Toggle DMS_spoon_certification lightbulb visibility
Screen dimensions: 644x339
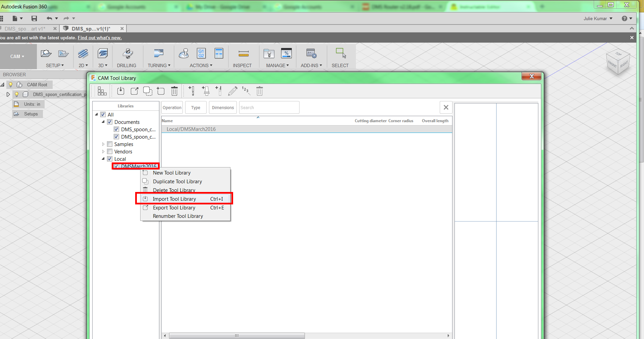(16, 94)
